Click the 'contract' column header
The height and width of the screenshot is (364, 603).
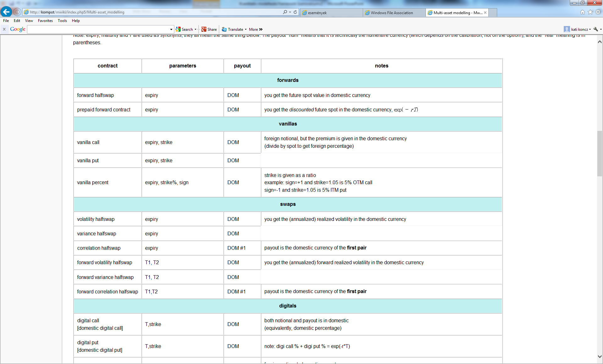[x=108, y=66]
